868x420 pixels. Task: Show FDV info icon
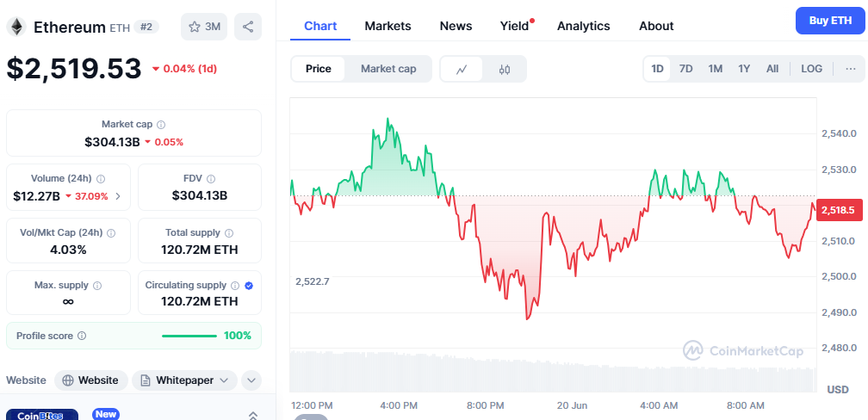coord(211,179)
